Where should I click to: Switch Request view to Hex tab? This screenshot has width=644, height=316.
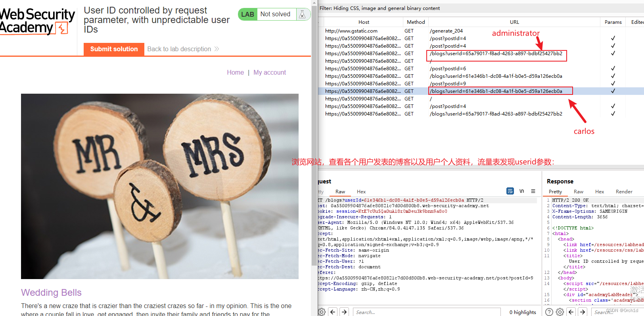(x=361, y=192)
